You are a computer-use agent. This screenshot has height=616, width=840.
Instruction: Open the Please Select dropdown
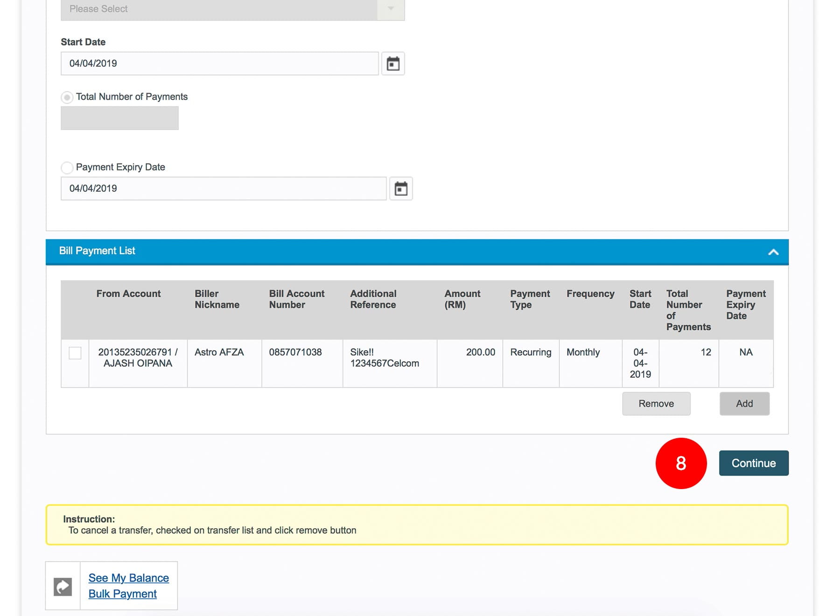(x=219, y=9)
